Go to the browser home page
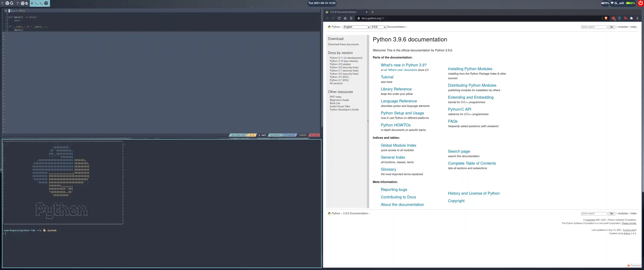 [345, 18]
